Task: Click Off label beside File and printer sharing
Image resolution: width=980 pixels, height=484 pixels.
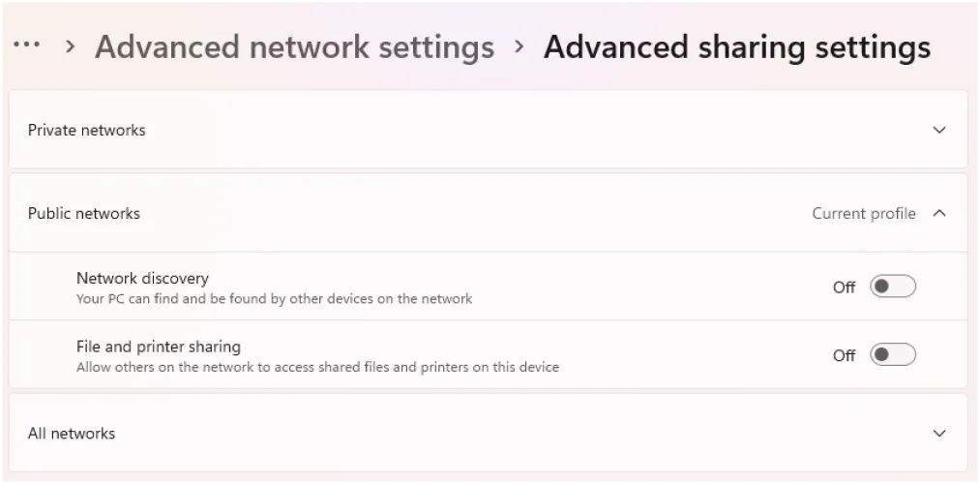Action: (844, 356)
